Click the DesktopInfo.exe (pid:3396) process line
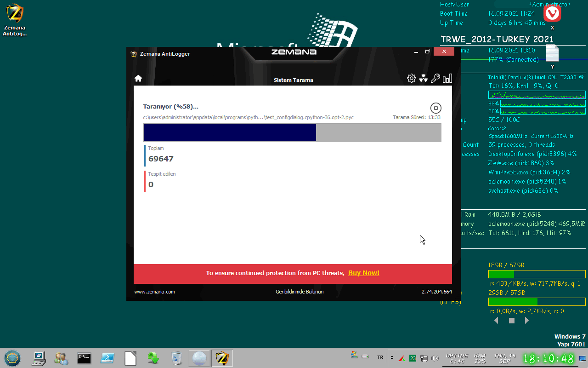The height and width of the screenshot is (368, 588). coord(532,154)
